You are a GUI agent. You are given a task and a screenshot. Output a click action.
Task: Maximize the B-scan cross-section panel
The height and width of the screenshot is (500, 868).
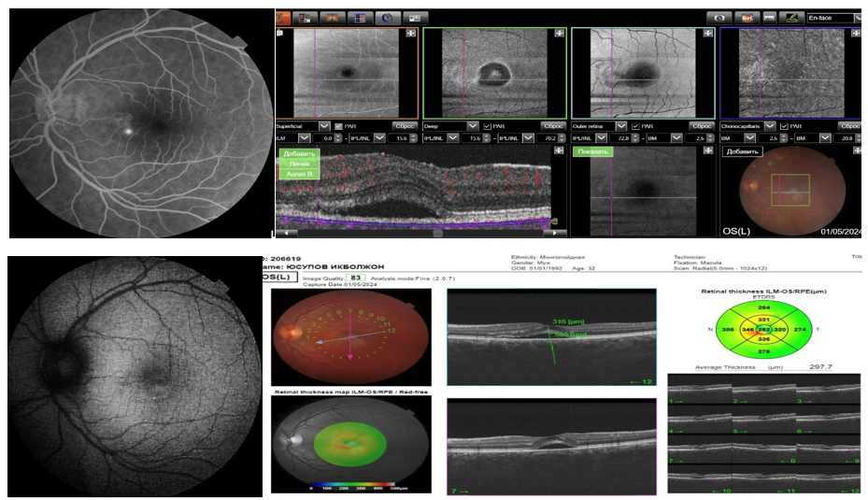pos(559,150)
